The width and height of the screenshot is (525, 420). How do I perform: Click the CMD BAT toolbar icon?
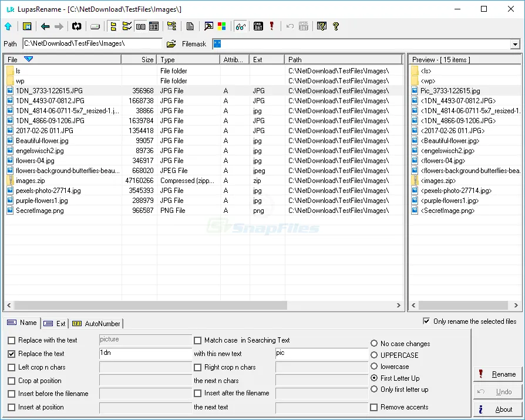click(258, 26)
